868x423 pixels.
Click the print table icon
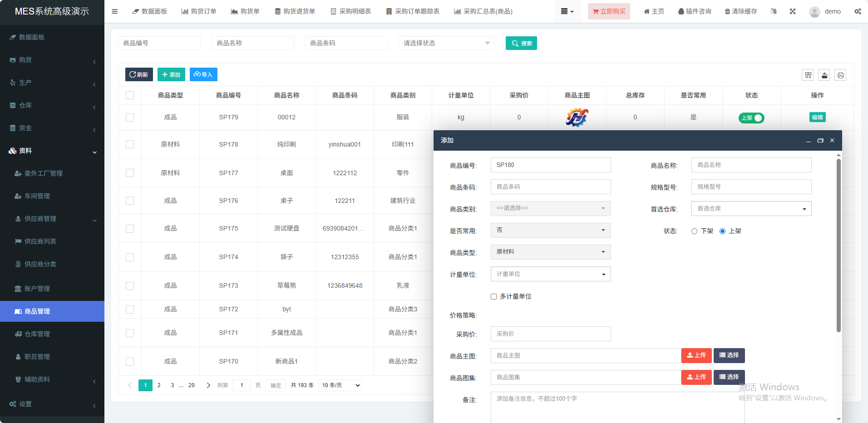(840, 75)
